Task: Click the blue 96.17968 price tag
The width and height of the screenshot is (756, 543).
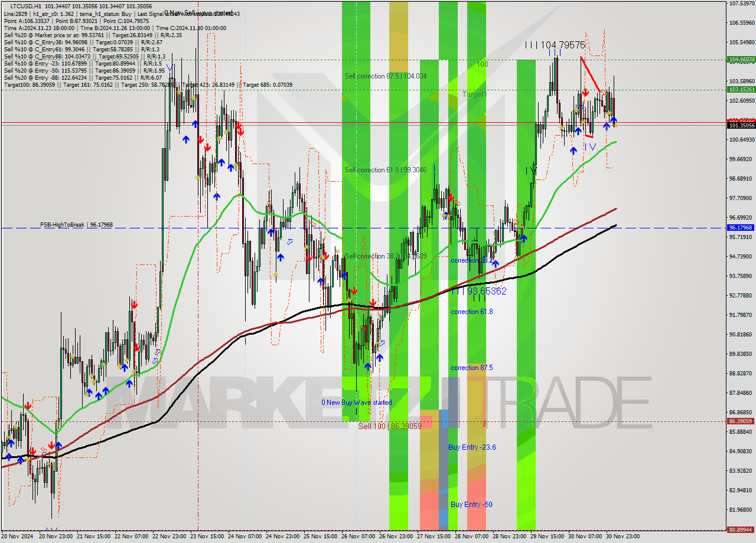Action: [x=741, y=227]
